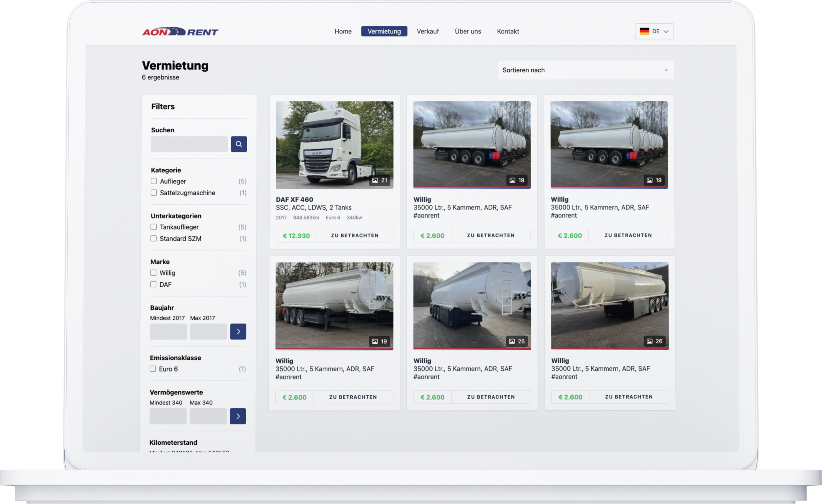Click the "6 ergebnisse" result count
This screenshot has height=504, width=822.
(161, 78)
